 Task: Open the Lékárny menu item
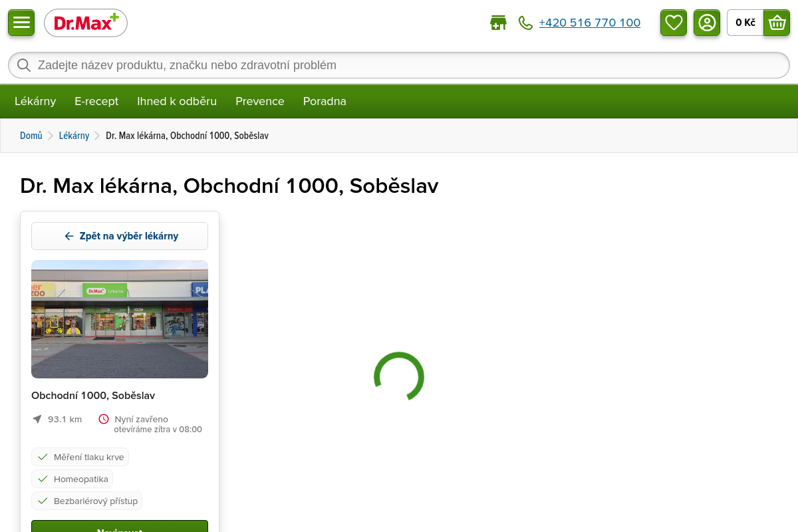[35, 101]
